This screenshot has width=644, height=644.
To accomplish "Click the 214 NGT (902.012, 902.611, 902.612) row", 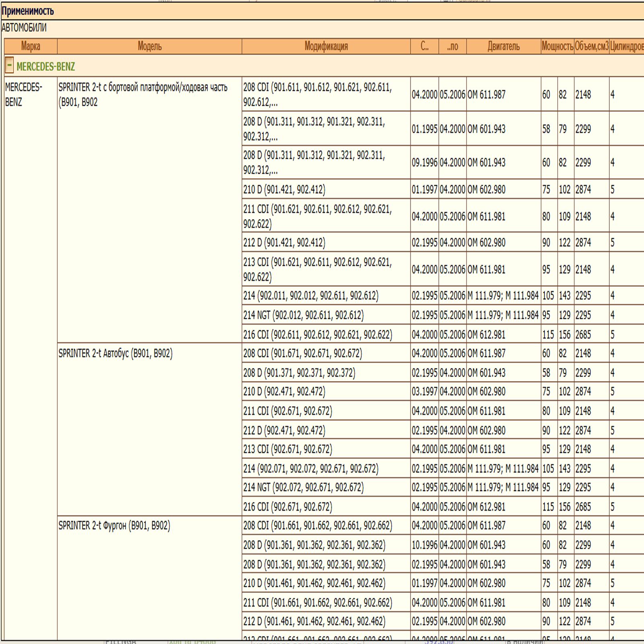I will pyautogui.click(x=303, y=315).
